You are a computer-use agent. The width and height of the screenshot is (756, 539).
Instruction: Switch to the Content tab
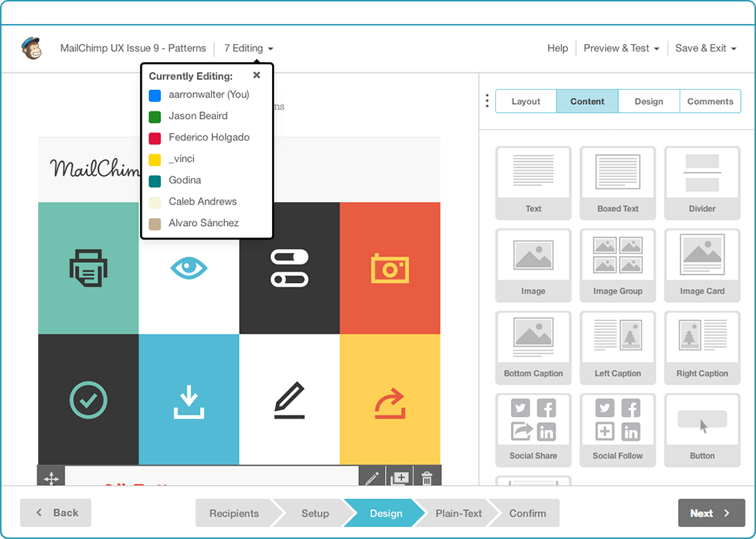(587, 101)
